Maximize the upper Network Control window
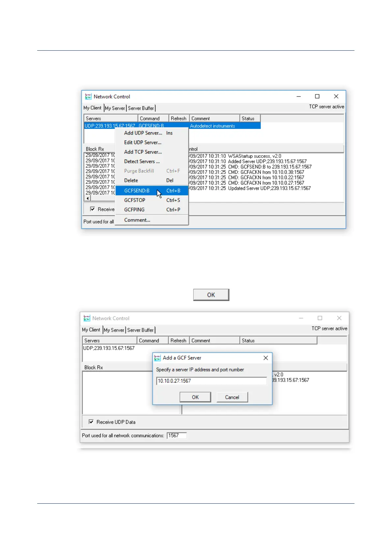 coord(317,96)
